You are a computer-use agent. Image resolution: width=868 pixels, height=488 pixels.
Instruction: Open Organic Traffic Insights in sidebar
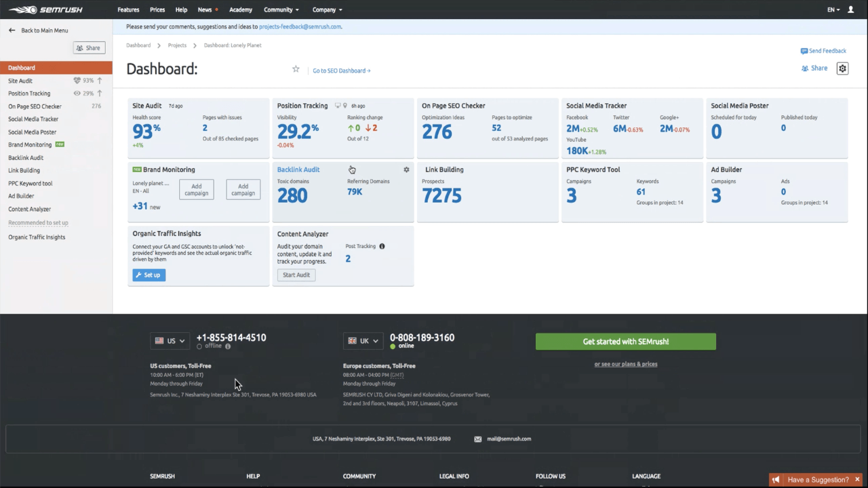point(37,237)
